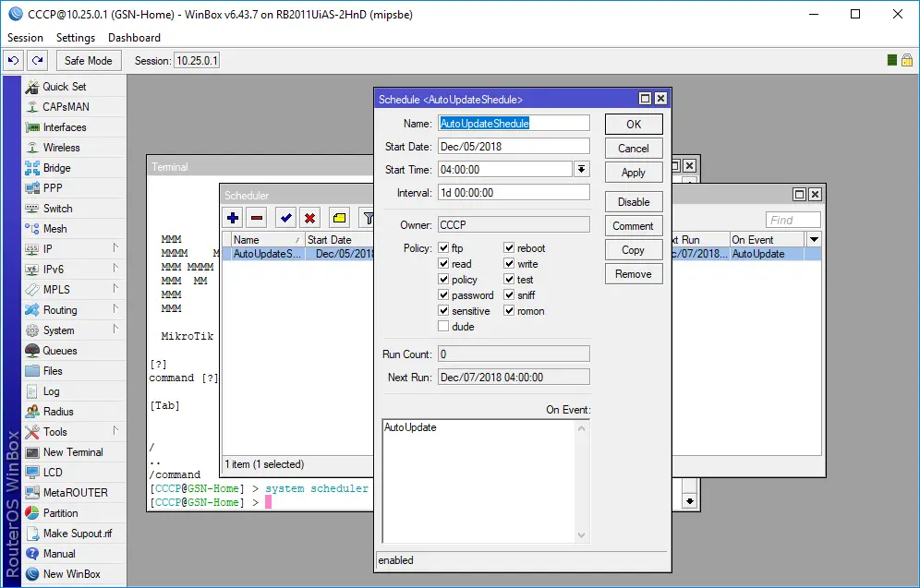
Task: Click the Name field with AutoUpdateShedule
Action: [514, 123]
